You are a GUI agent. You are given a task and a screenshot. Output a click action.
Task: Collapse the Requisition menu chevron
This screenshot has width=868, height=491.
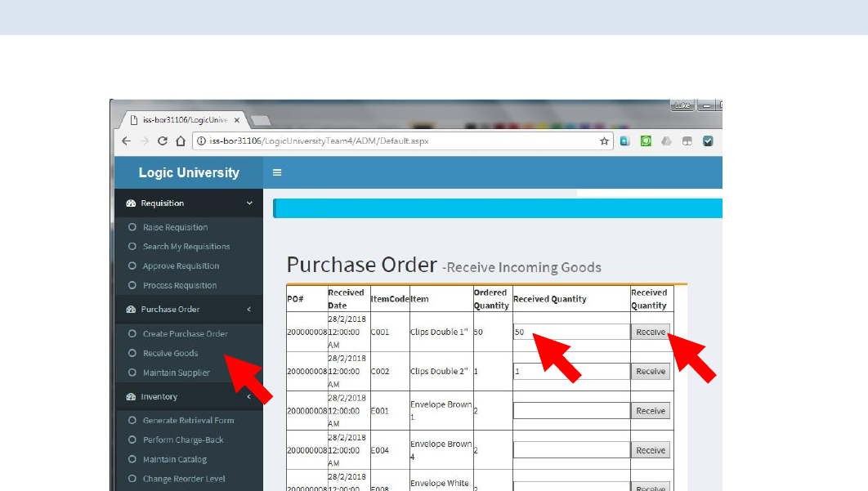[x=249, y=203]
